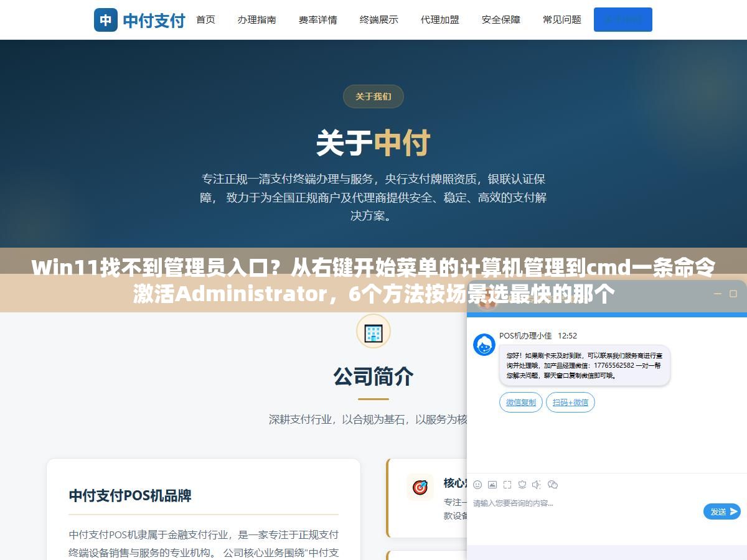The width and height of the screenshot is (747, 560).
Task: Go to 费率详情 page
Action: [317, 19]
